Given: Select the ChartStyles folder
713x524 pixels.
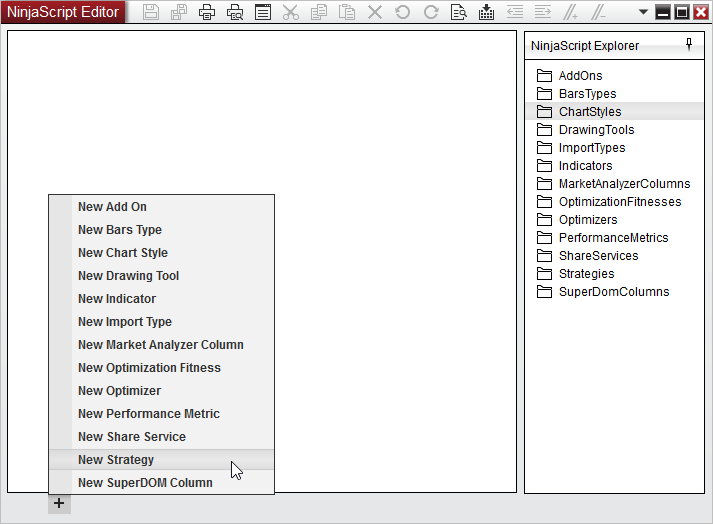Looking at the screenshot, I should [x=589, y=112].
